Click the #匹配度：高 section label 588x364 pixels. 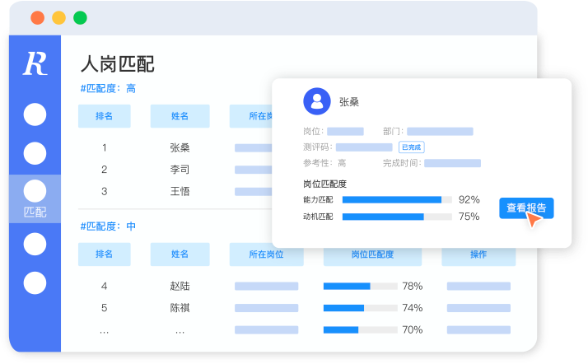coord(108,88)
